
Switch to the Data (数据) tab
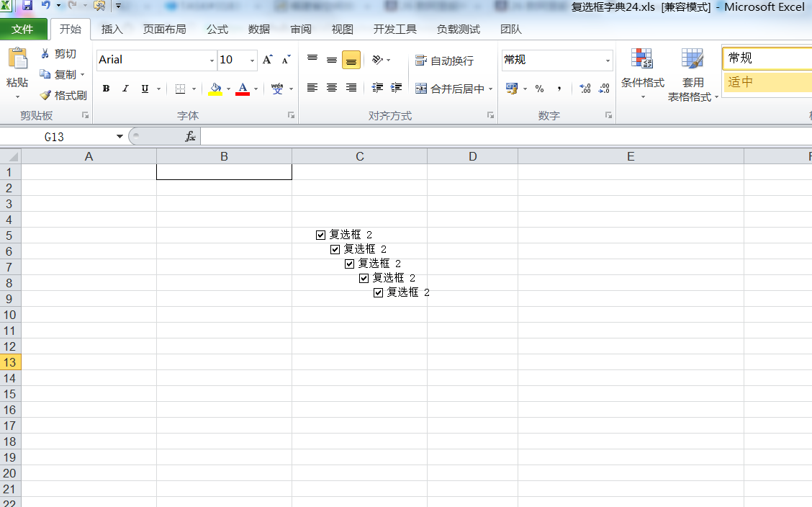tap(259, 30)
